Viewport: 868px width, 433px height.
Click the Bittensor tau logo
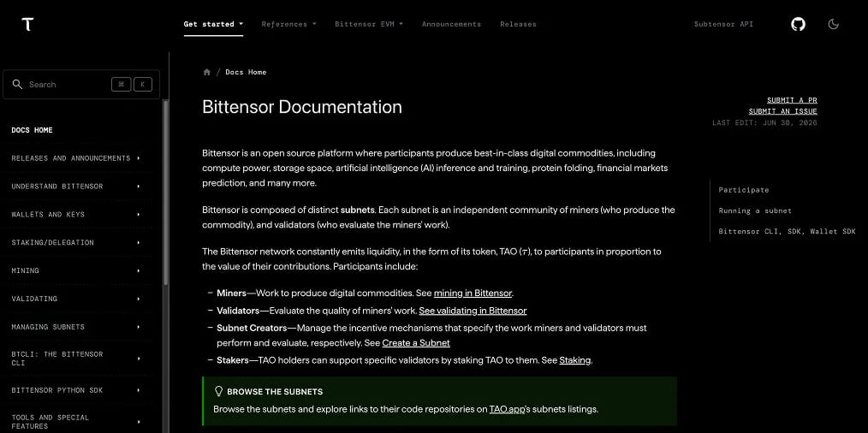pyautogui.click(x=27, y=24)
